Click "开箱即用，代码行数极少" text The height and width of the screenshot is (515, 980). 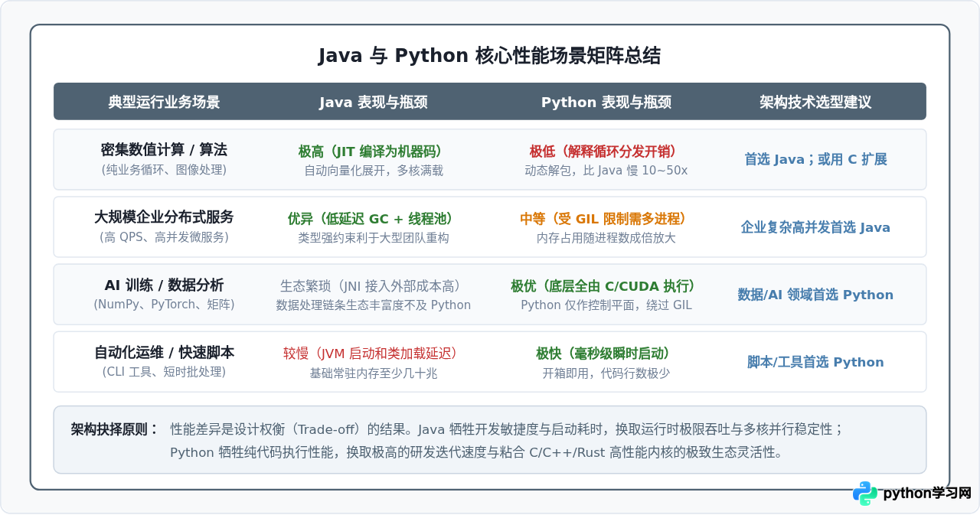point(606,373)
